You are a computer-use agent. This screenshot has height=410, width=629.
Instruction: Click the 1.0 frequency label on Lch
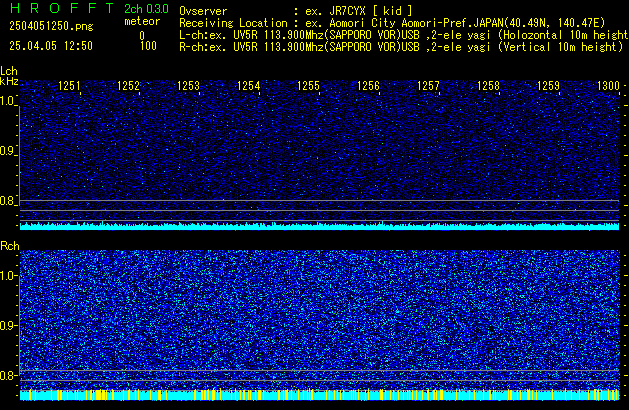(x=8, y=101)
